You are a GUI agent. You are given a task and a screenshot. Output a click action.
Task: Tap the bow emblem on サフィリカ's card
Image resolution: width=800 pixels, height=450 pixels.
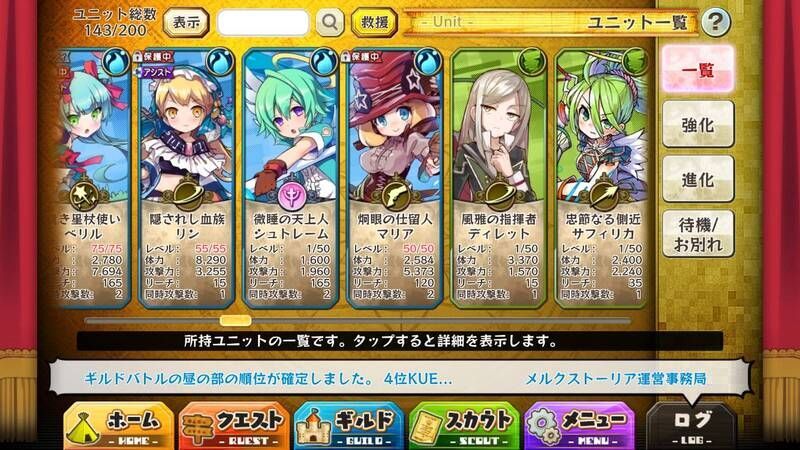tap(604, 195)
